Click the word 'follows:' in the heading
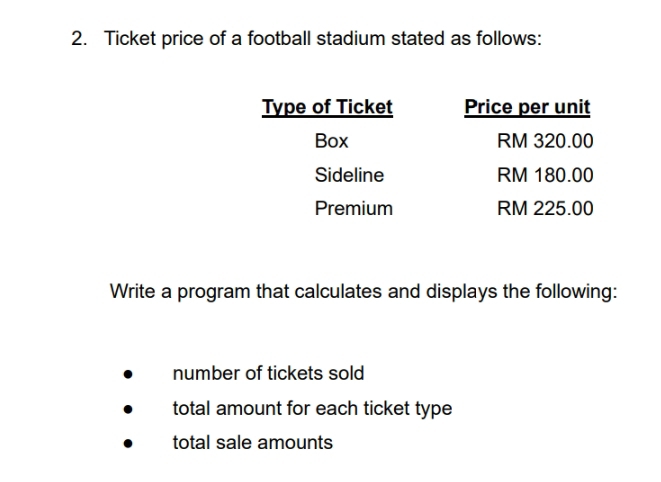Screen dimensions: 661x482 coord(511,39)
